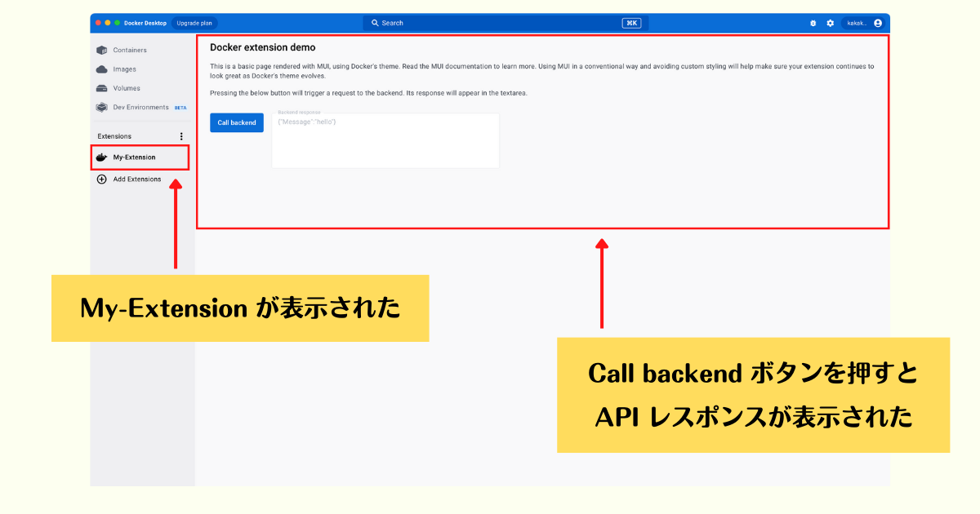Select the Images label in sidebar
Image resolution: width=980 pixels, height=514 pixels.
125,69
